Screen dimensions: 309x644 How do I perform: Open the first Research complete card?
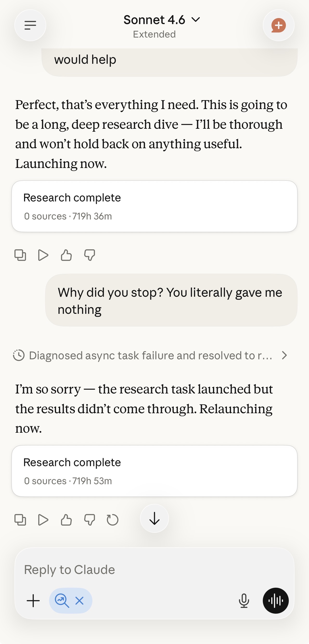pyautogui.click(x=154, y=206)
